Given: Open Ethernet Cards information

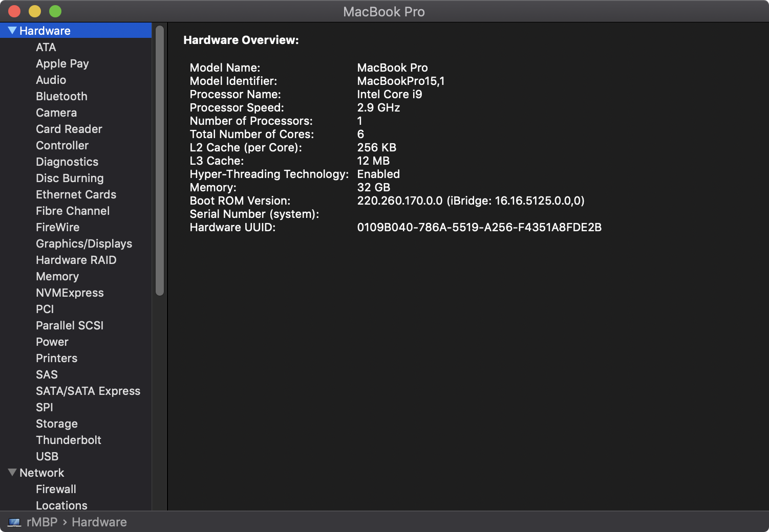Looking at the screenshot, I should coord(76,194).
